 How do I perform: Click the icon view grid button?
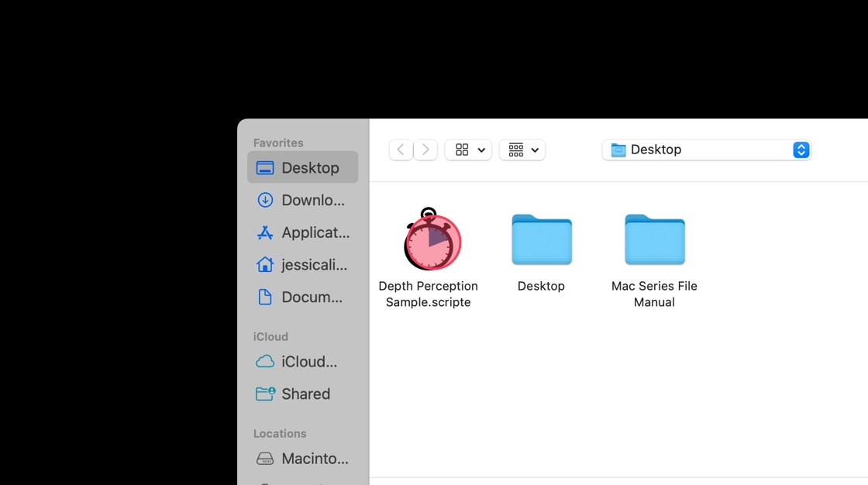(x=462, y=150)
